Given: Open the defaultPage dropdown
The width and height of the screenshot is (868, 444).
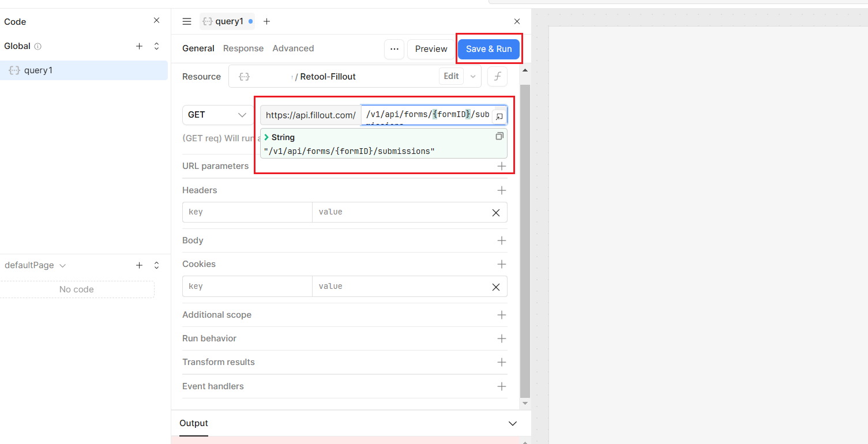Looking at the screenshot, I should coord(35,265).
